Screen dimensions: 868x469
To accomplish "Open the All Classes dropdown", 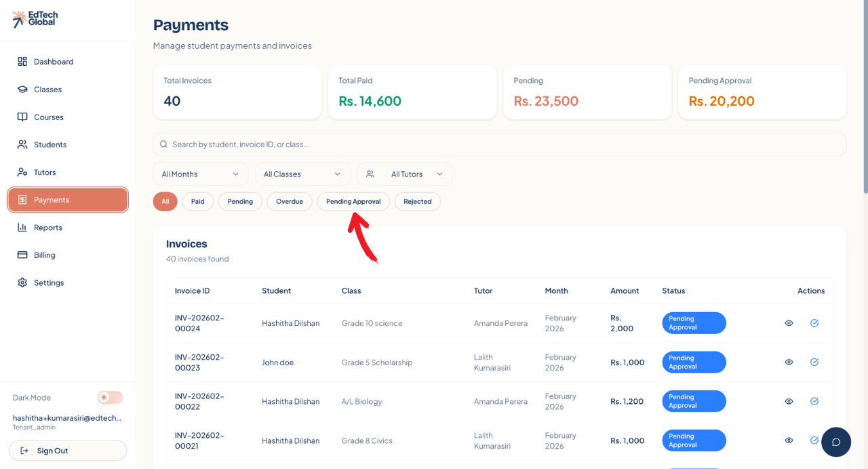I will click(x=302, y=174).
